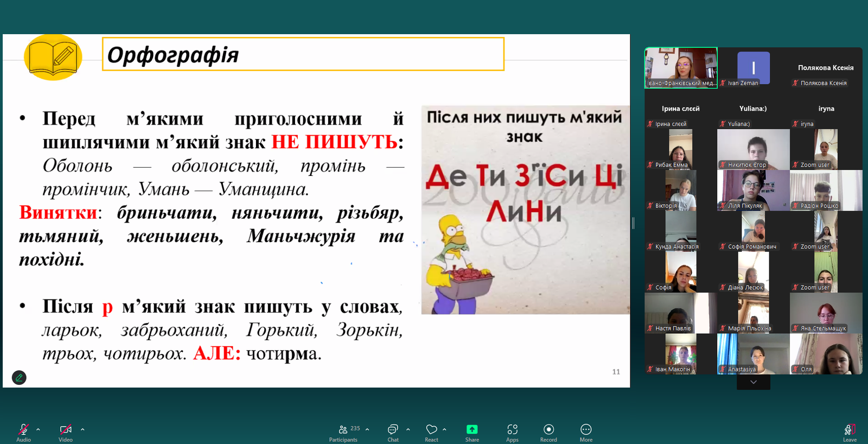Viewport: 868px width, 444px height.
Task: Open the More options menu
Action: coord(586,433)
